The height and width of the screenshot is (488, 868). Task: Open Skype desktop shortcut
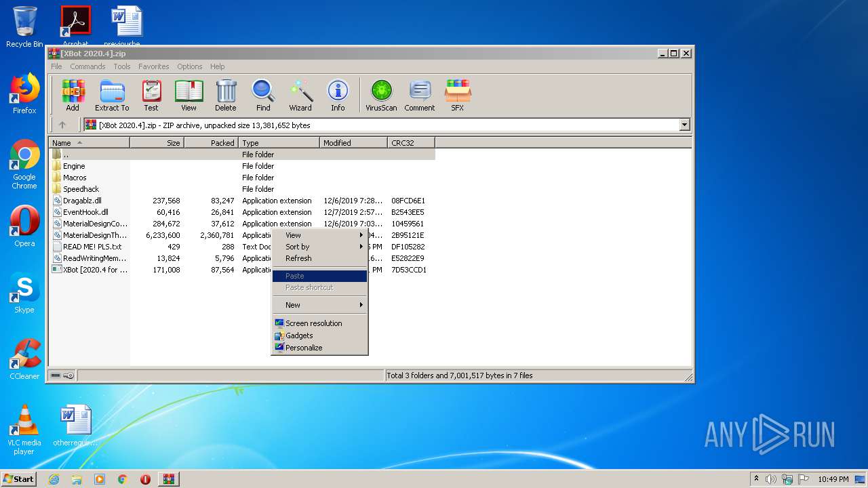(x=24, y=293)
